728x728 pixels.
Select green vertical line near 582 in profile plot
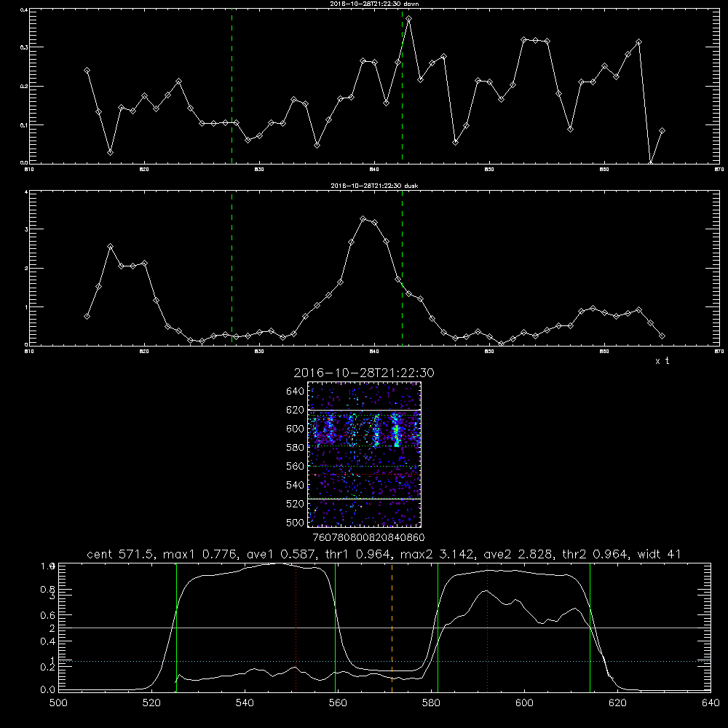pos(438,628)
